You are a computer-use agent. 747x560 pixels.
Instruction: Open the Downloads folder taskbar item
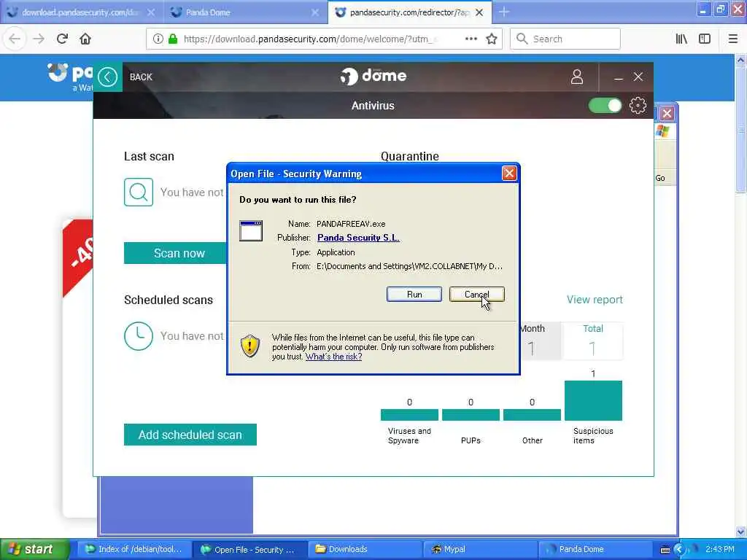pyautogui.click(x=365, y=549)
